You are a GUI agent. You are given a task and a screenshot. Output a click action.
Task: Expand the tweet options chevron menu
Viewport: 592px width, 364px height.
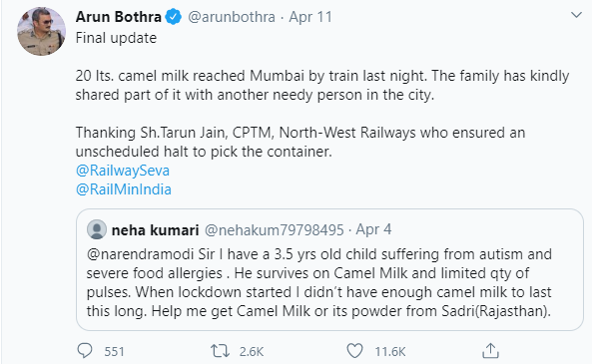[576, 15]
